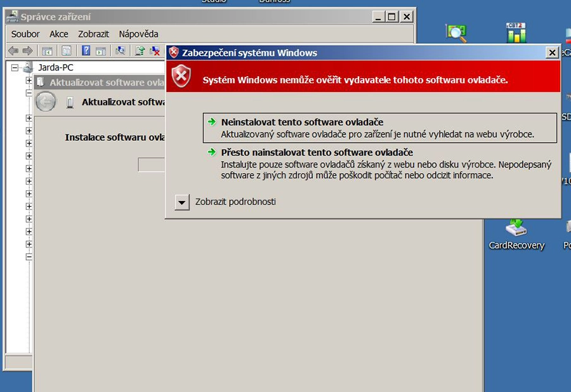Click the wizard title bar device icon
The width and height of the screenshot is (571, 392).
click(x=41, y=82)
